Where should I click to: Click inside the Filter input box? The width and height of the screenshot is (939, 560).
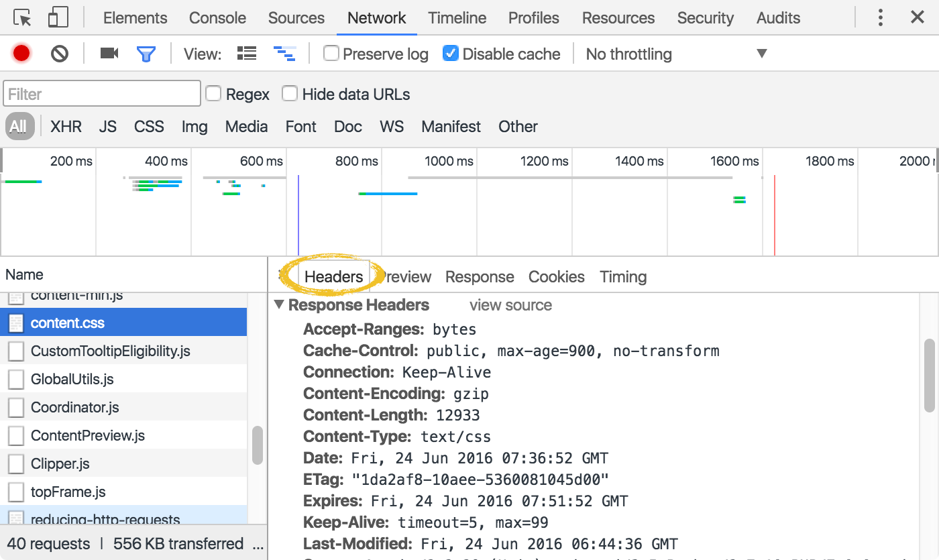(x=101, y=93)
